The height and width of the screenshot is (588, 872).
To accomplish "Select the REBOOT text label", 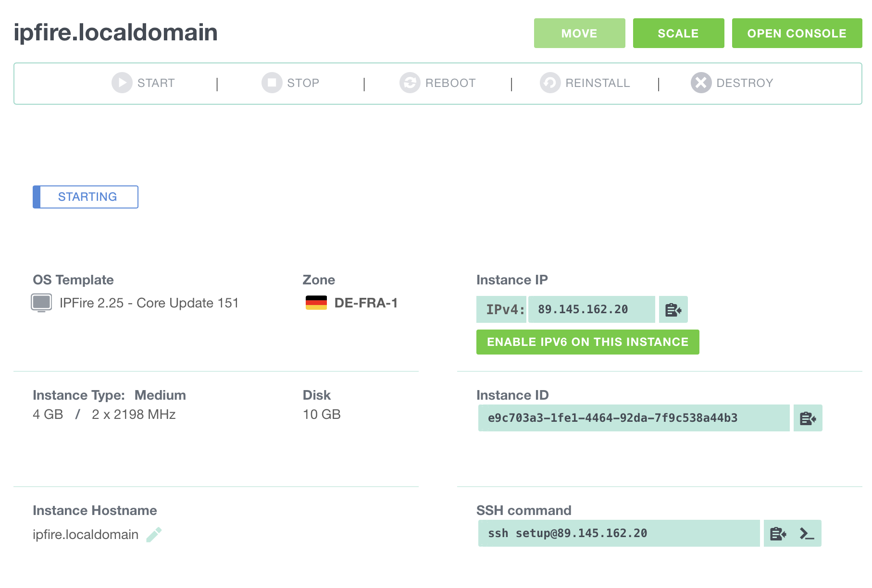I will click(450, 83).
